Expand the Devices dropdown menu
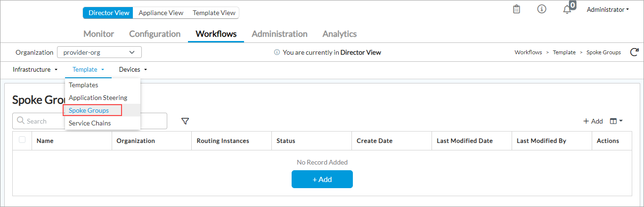 pyautogui.click(x=133, y=69)
